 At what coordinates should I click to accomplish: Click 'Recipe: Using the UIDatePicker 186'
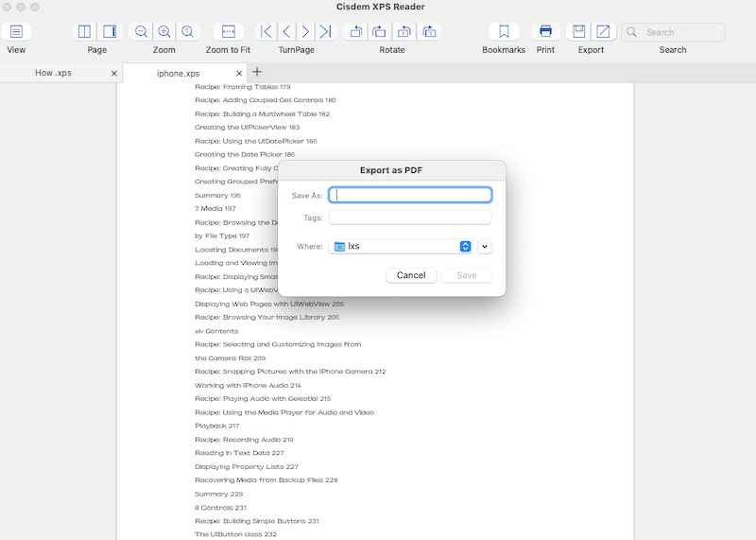[x=256, y=141]
